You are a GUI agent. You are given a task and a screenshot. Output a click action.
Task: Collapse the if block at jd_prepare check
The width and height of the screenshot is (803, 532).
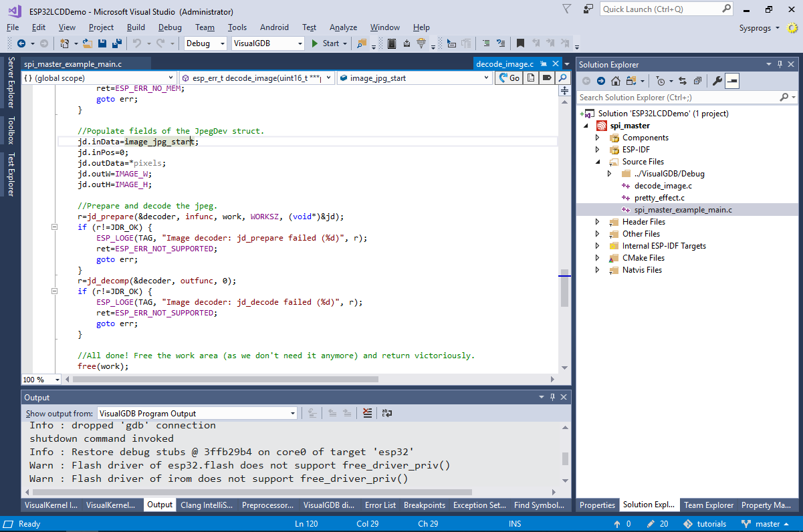[x=55, y=227]
